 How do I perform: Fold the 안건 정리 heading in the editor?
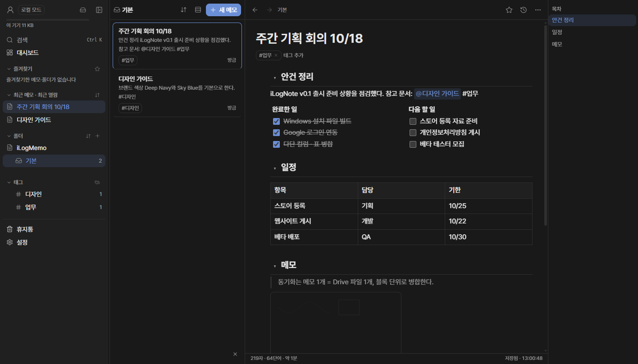tap(275, 78)
